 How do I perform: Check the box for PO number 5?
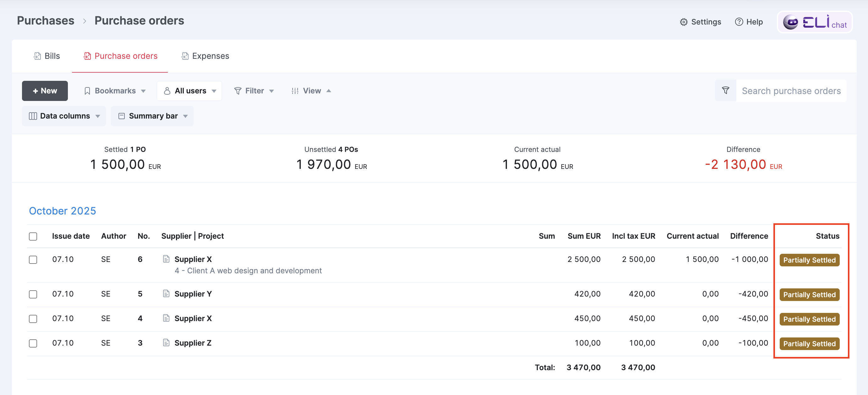pyautogui.click(x=33, y=294)
